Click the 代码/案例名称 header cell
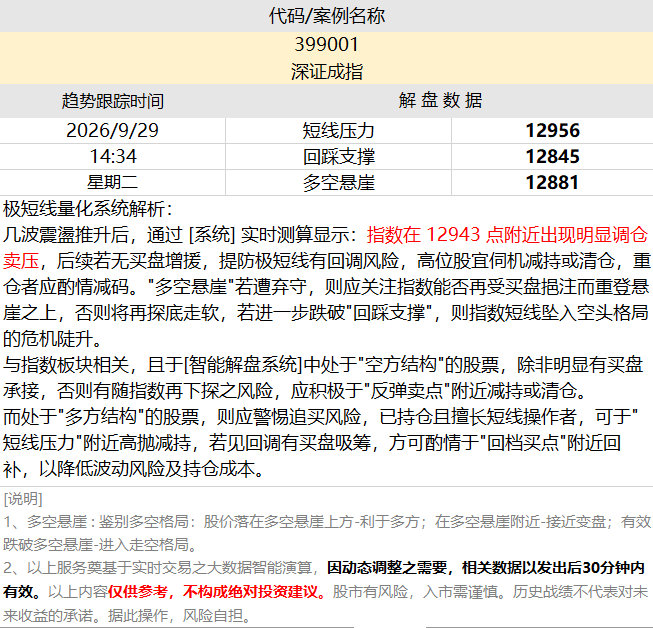The width and height of the screenshot is (653, 628). click(326, 16)
